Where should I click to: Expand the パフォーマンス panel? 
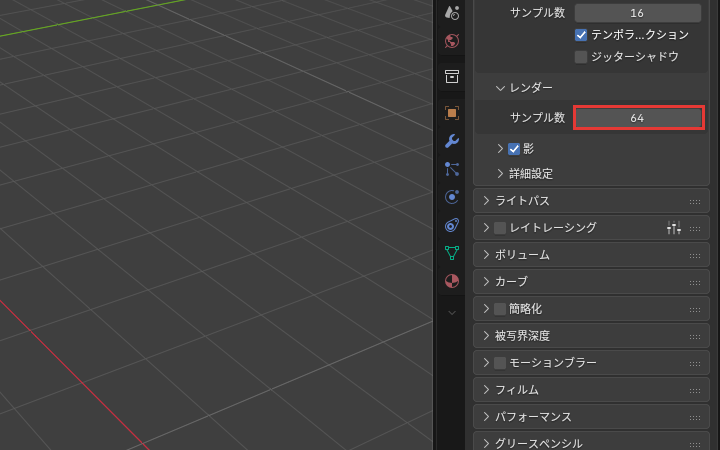486,417
